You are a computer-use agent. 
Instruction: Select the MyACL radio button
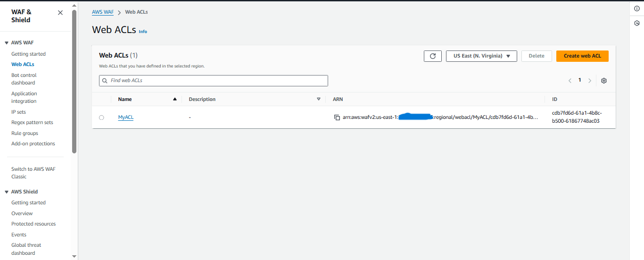coord(101,117)
